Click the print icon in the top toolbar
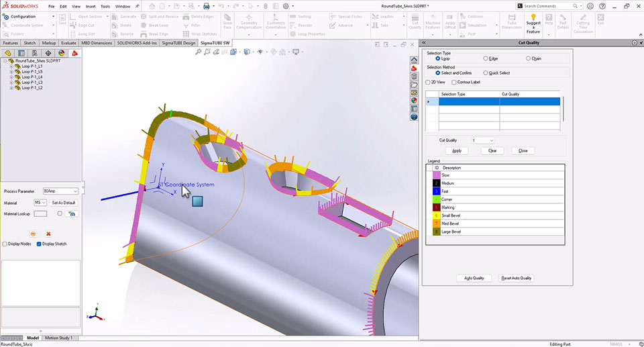The image size is (644, 347). click(206, 6)
